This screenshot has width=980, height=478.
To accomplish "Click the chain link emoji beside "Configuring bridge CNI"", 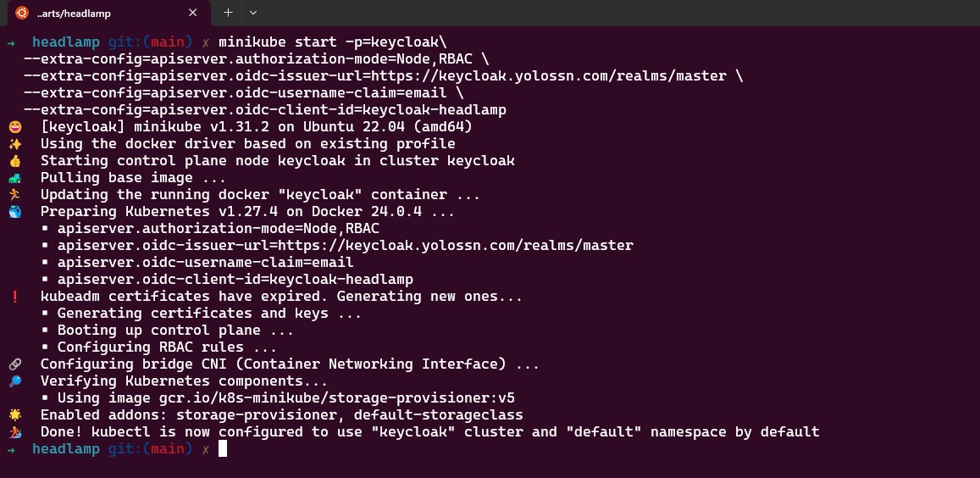I will tap(14, 364).
